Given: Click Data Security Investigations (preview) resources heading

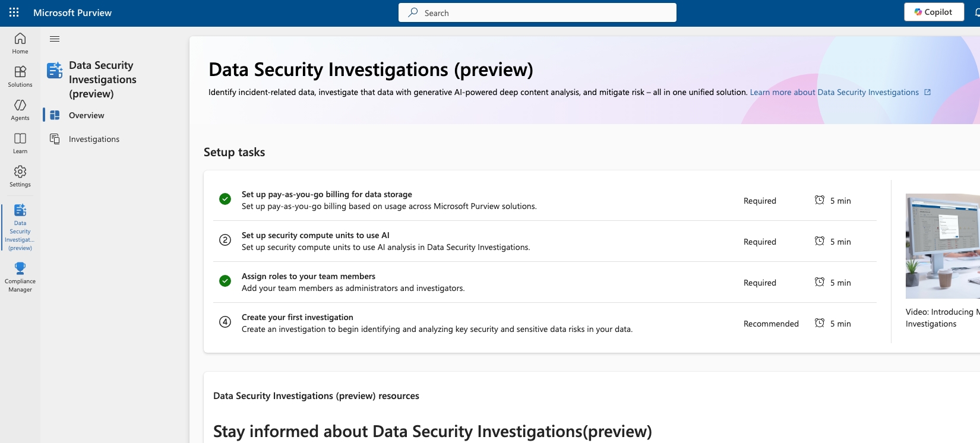Looking at the screenshot, I should tap(316, 395).
